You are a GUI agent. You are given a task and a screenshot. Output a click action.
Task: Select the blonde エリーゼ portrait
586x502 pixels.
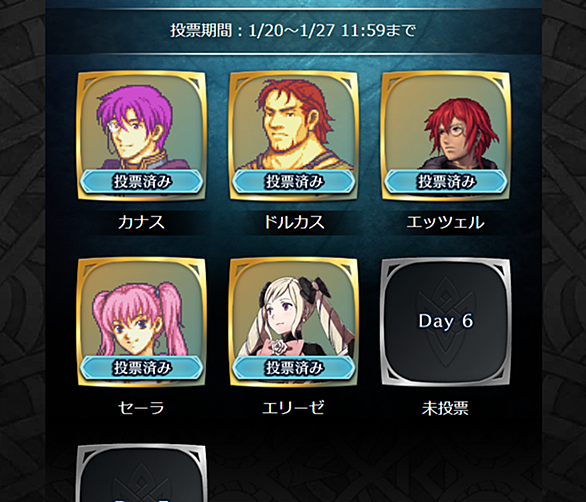(294, 322)
